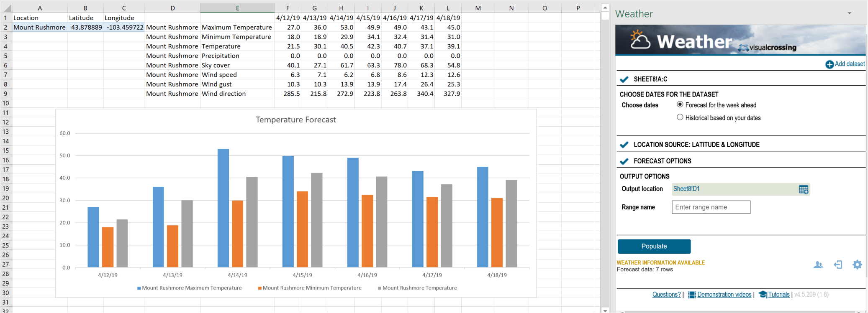Click the graduation cap tutorials icon
This screenshot has height=313, width=868.
(x=763, y=295)
